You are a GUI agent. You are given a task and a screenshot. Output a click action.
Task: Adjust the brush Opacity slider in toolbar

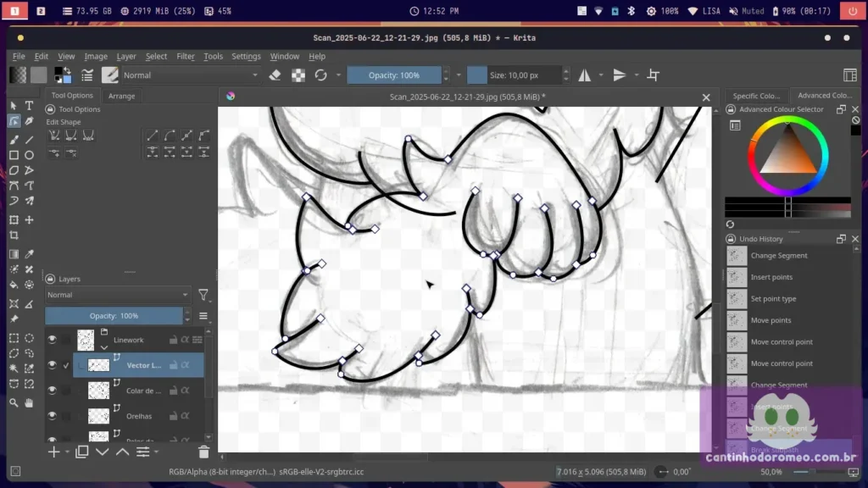[394, 75]
